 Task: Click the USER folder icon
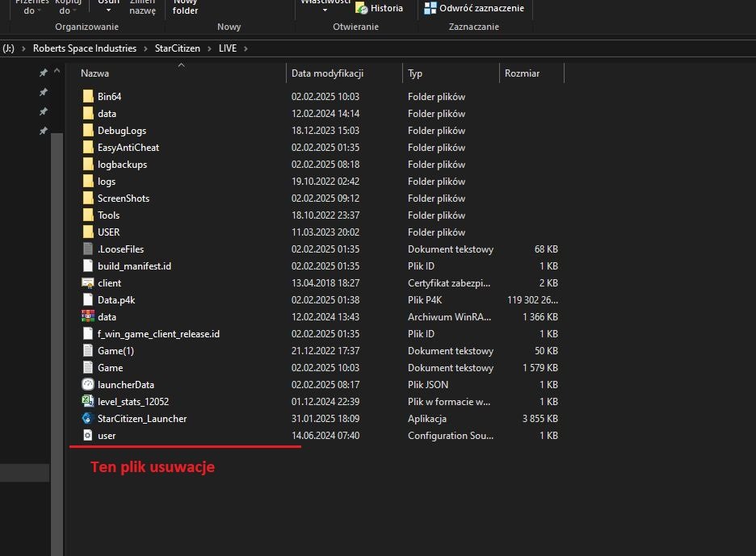[88, 232]
